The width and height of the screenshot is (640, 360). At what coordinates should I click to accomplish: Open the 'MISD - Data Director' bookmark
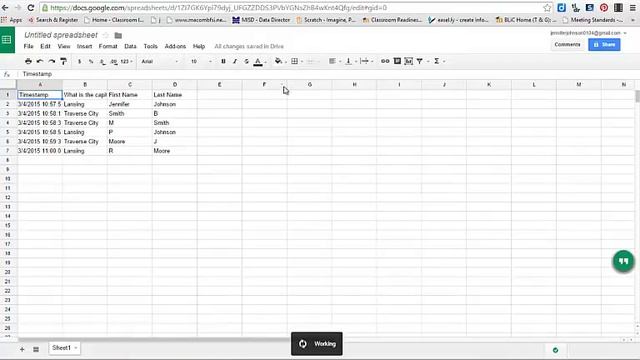coord(261,20)
